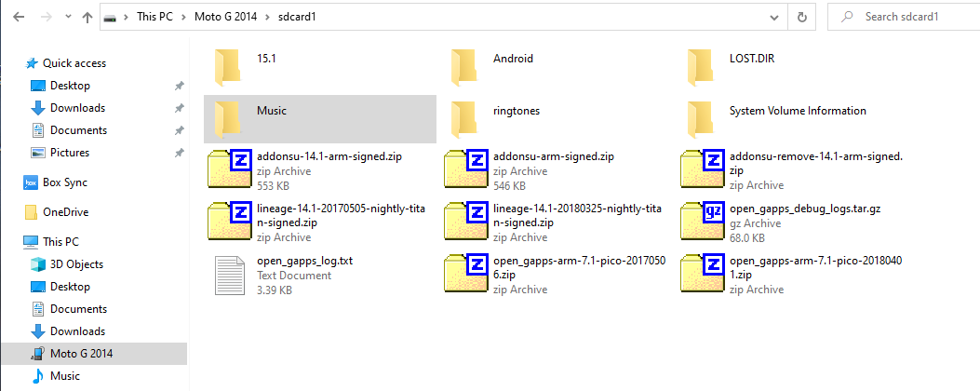Screen dimensions: 980x391
Task: Click This PC breadcrumb in address bar
Action: 154,18
